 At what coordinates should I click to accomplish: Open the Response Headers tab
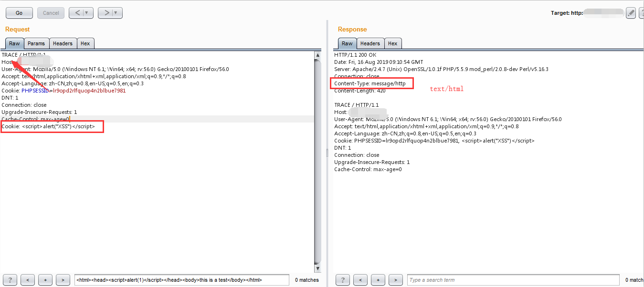coord(370,43)
